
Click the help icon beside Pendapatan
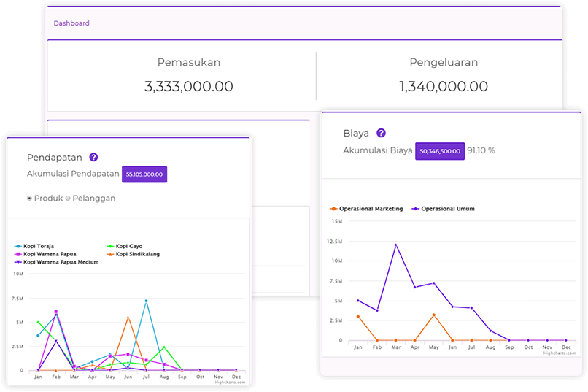(93, 157)
